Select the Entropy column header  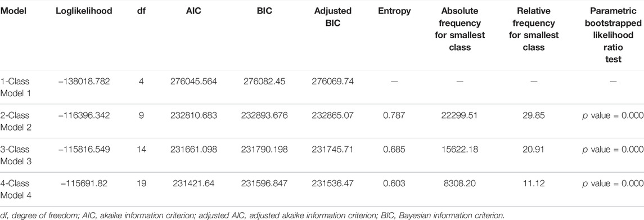click(394, 11)
